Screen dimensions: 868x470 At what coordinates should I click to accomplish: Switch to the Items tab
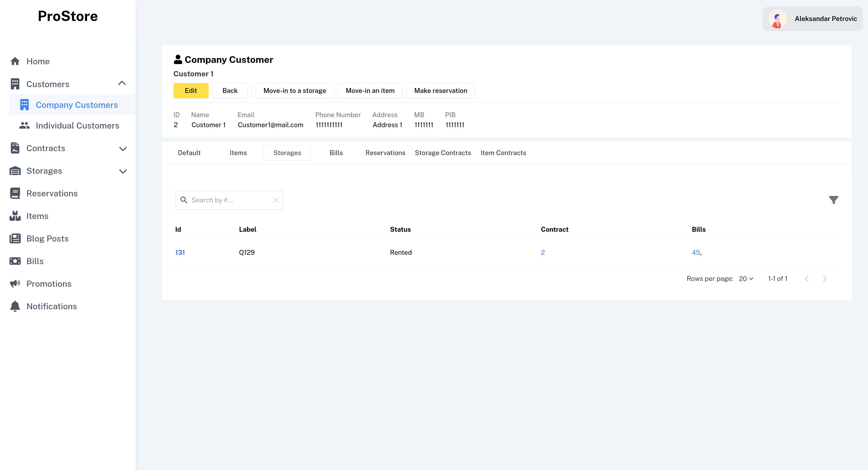coord(238,153)
